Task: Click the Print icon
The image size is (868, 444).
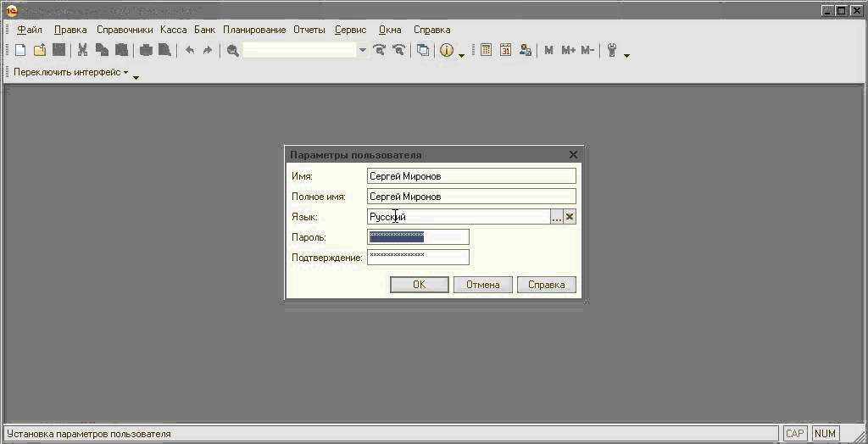Action: click(146, 50)
